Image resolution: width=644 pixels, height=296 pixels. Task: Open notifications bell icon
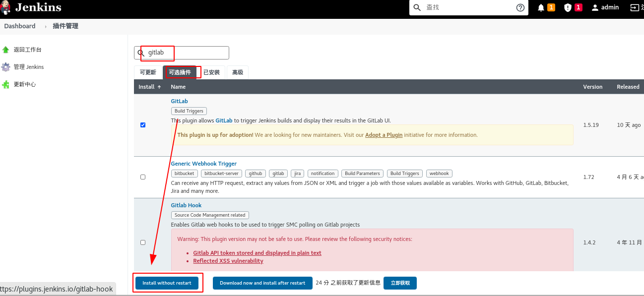tap(541, 7)
